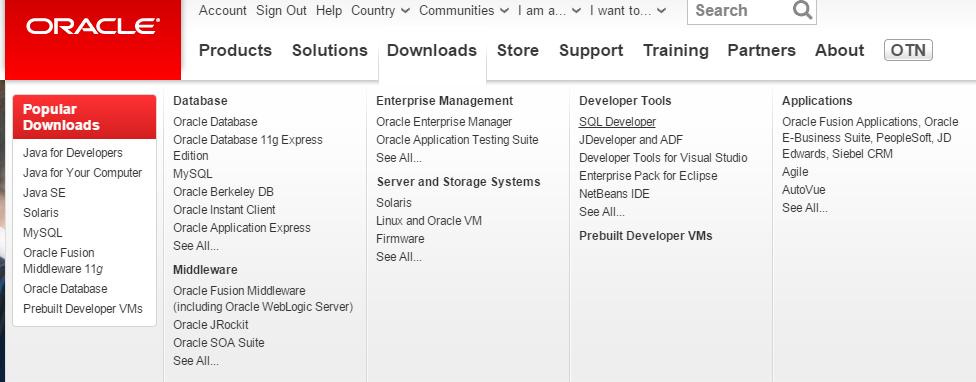The image size is (976, 382).
Task: Click the Database section heading
Action: pos(200,101)
